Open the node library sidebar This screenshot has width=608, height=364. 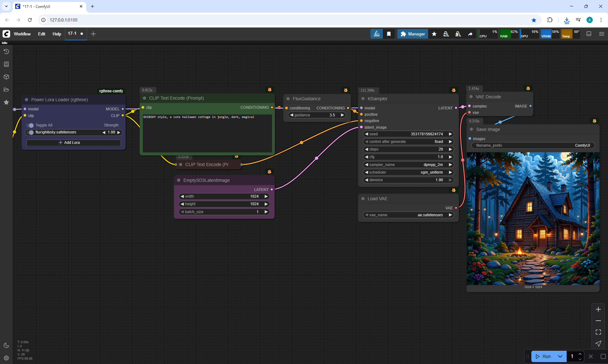(6, 64)
